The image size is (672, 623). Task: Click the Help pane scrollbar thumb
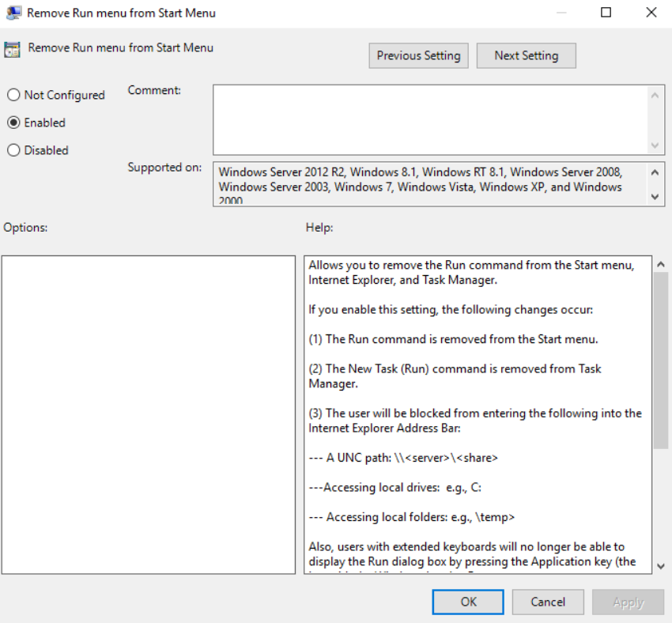click(x=661, y=360)
